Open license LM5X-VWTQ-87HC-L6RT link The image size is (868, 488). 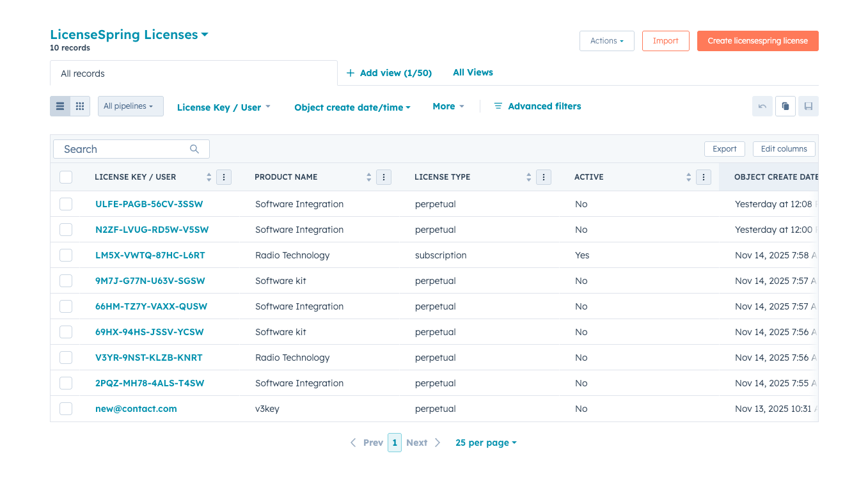pyautogui.click(x=150, y=255)
